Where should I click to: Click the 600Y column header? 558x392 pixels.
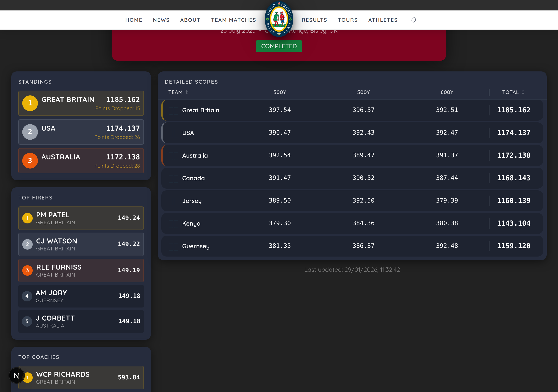[x=447, y=92]
